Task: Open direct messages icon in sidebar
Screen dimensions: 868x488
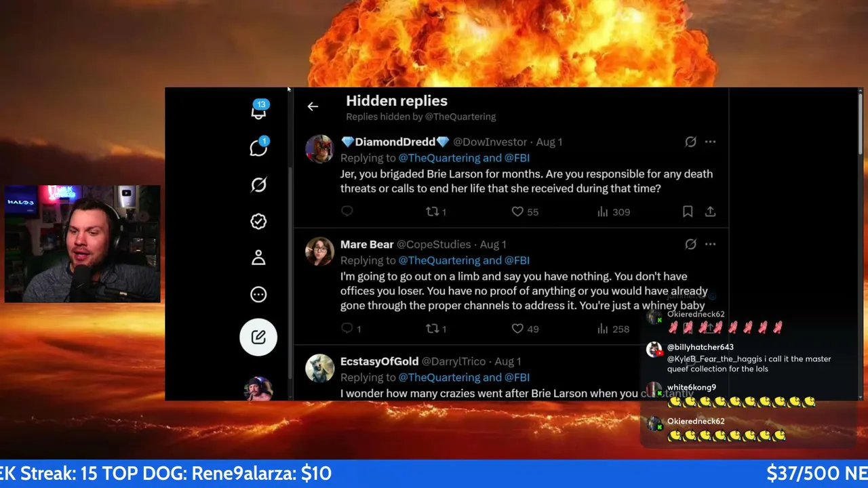Action: tap(258, 147)
